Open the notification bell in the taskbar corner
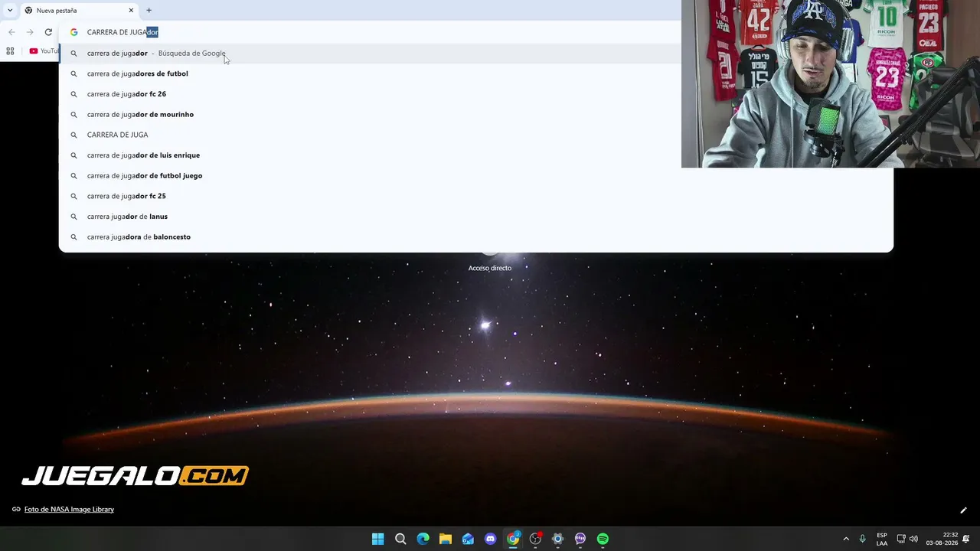 point(966,539)
